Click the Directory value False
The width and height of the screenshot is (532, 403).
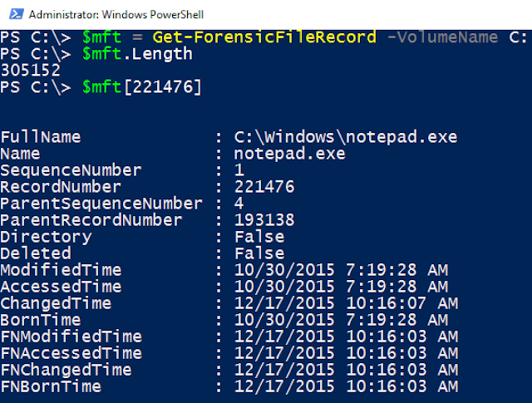[259, 237]
